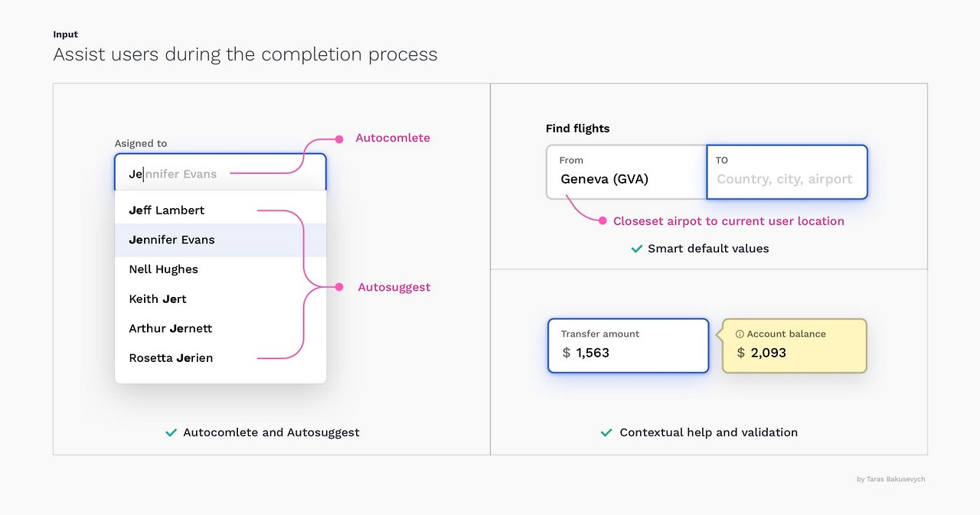Select Arthur Jernett in the dropdown
The height and width of the screenshot is (515, 980).
169,328
